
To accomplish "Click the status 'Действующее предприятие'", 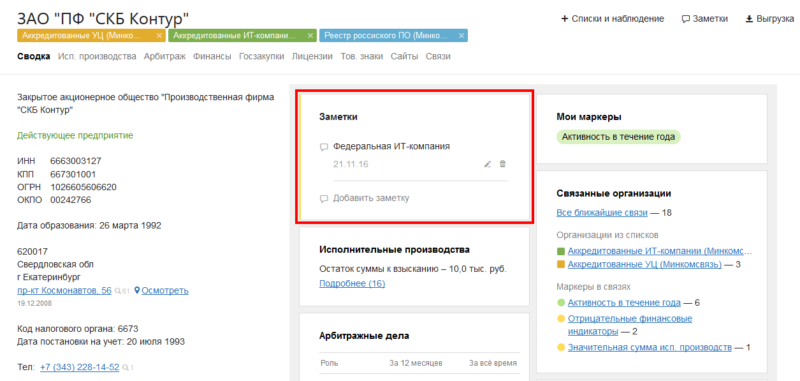I will [75, 136].
